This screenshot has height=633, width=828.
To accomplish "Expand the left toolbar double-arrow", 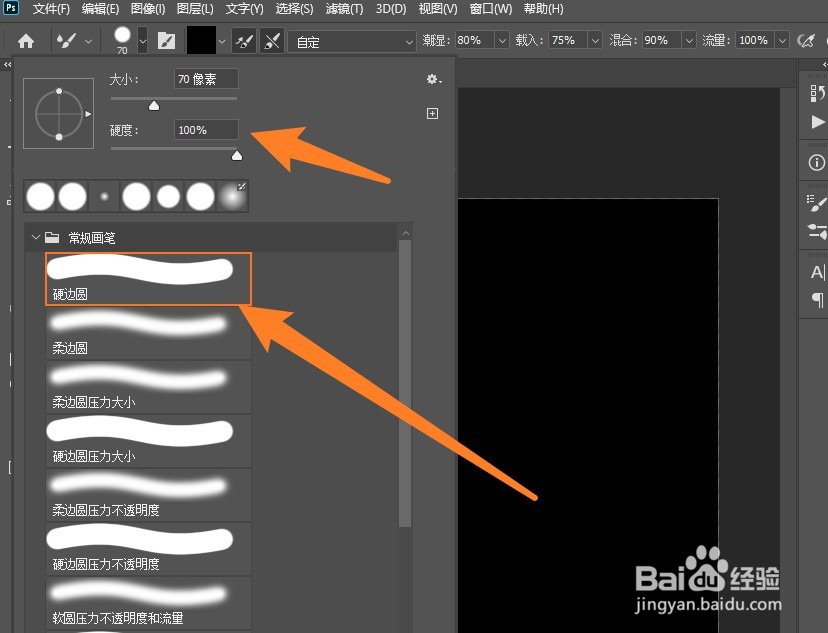I will tap(7, 64).
